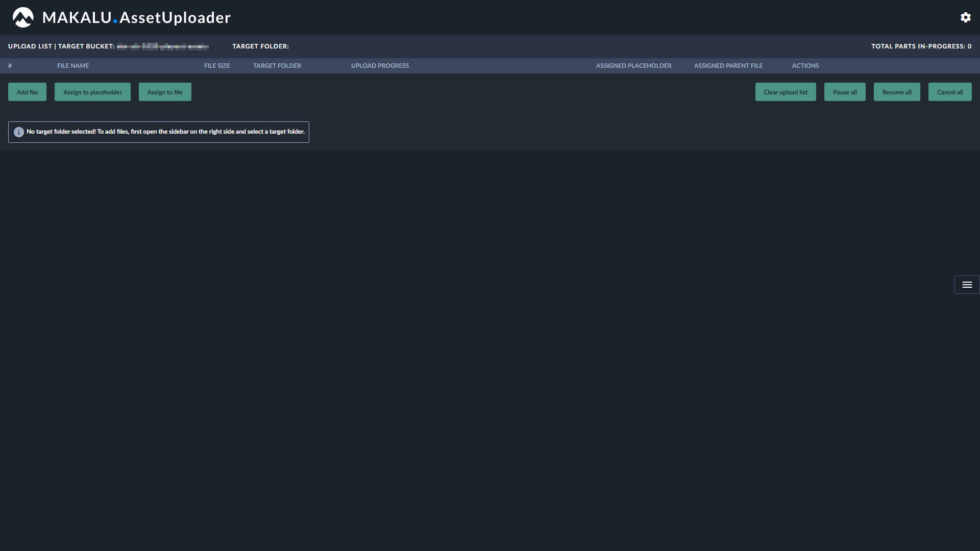Click the ASSIGNED PLACEHOLDER column header
Viewport: 980px width, 551px height.
tap(633, 66)
